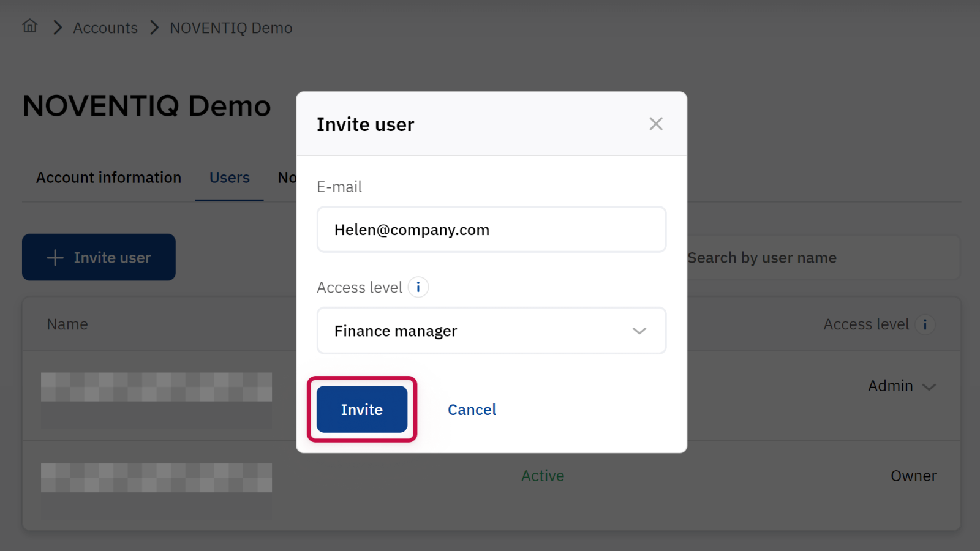Select the blurred name in the Owner row
The height and width of the screenshot is (551, 980).
tap(156, 478)
